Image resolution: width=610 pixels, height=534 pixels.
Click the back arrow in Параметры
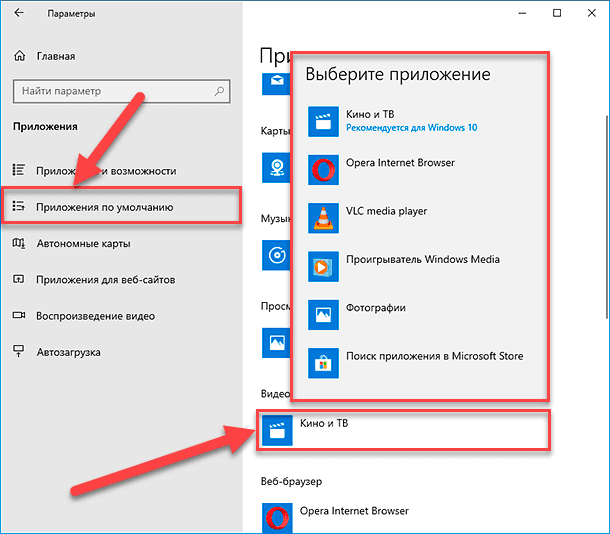point(18,13)
